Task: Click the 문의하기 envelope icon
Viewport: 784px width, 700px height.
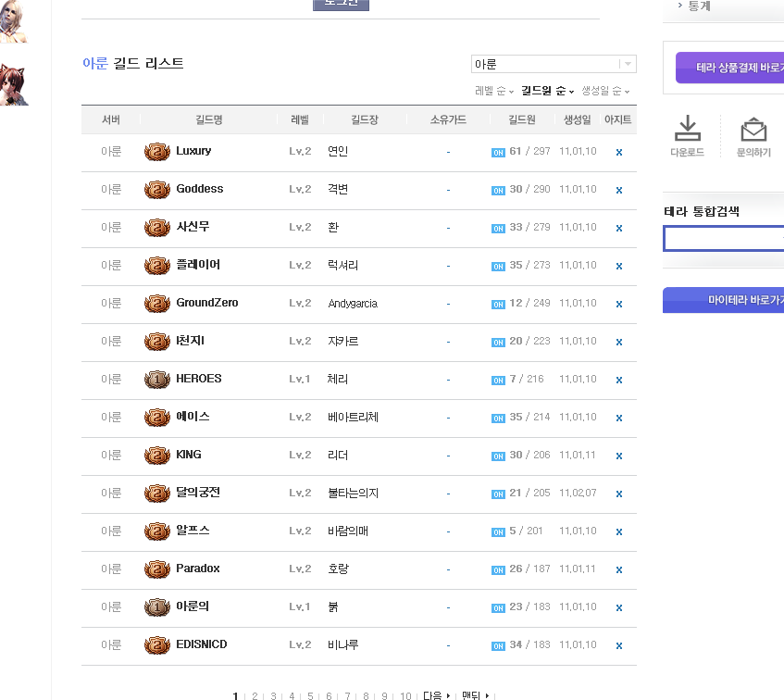Action: tap(753, 130)
